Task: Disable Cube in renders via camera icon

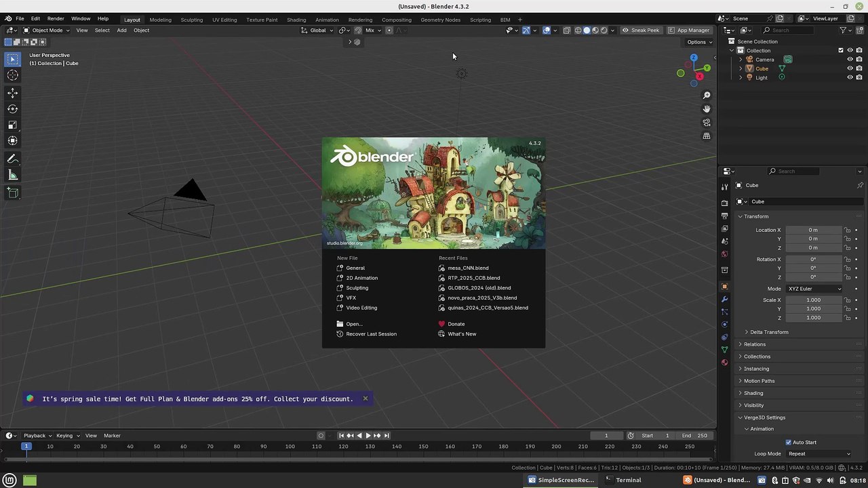Action: pos(859,68)
